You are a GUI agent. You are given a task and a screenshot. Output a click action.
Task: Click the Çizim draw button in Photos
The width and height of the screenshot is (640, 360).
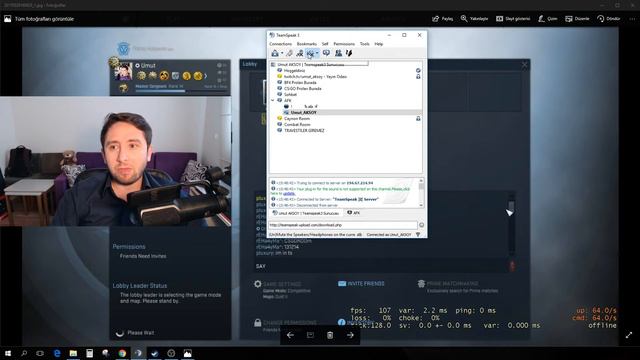548,19
